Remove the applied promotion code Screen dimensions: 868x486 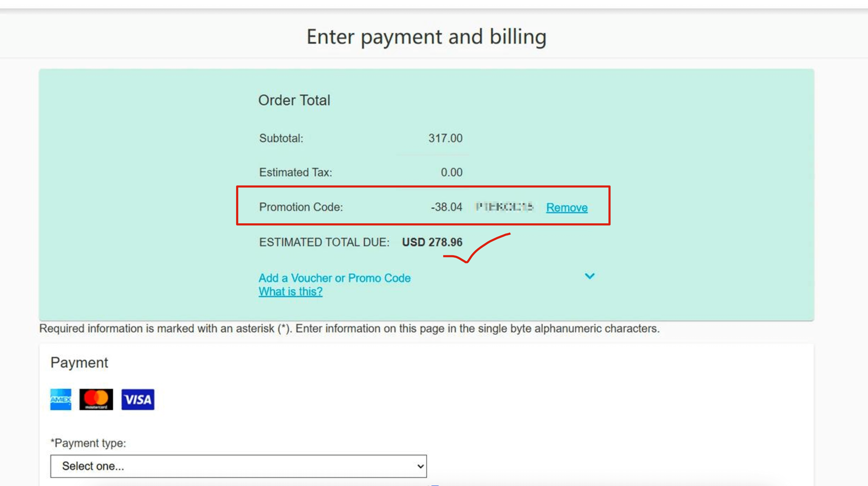(567, 207)
